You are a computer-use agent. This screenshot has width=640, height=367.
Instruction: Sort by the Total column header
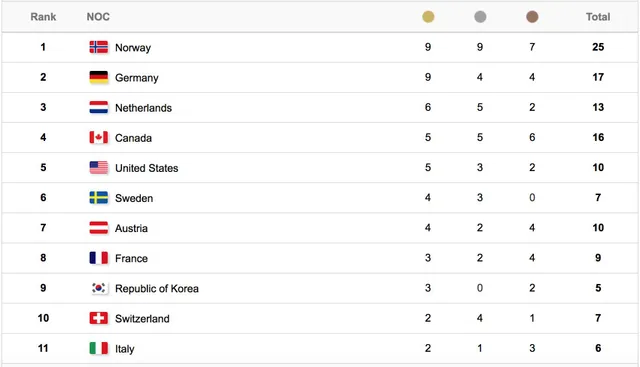pos(598,17)
